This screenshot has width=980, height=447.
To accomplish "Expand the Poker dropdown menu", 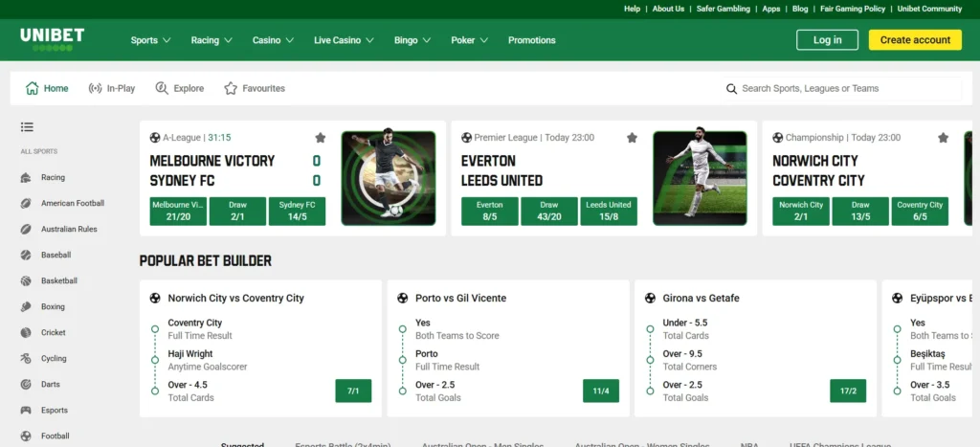I will click(x=469, y=40).
